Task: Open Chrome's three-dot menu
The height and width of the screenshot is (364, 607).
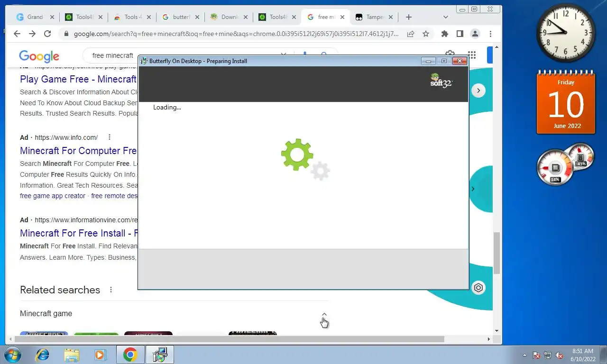Action: point(490,34)
